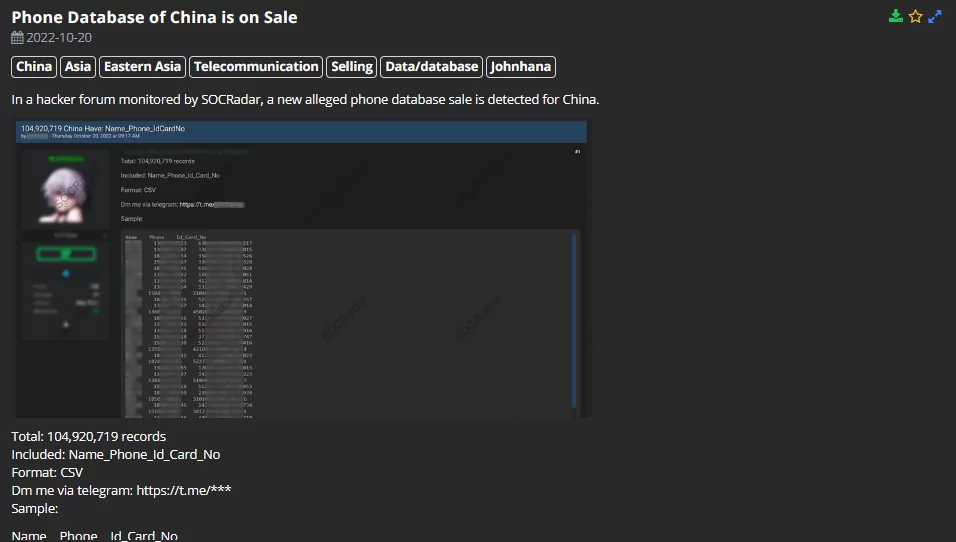This screenshot has height=542, width=956.
Task: Open the Data/database tag
Action: pos(432,66)
